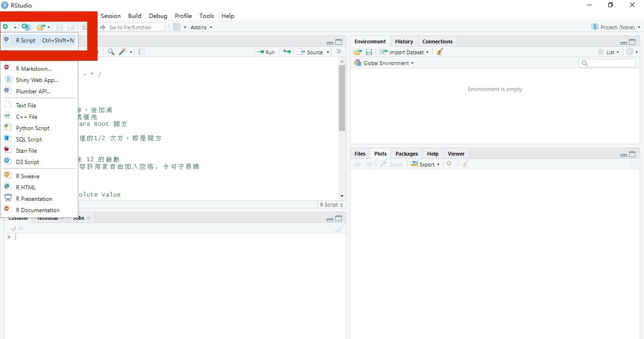
Task: Open the arrow beside the Open File icon
Action: coord(49,27)
